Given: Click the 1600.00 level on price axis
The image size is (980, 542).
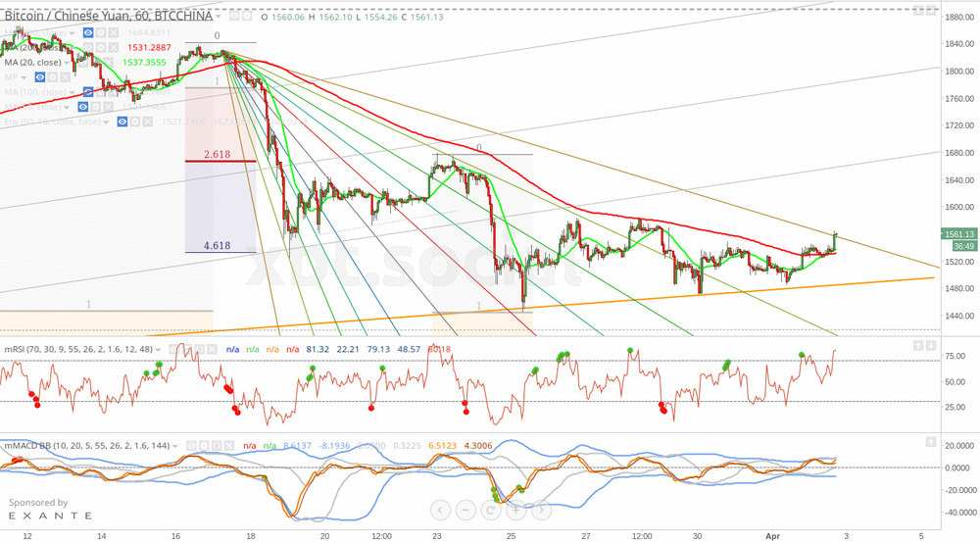Looking at the screenshot, I should pyautogui.click(x=959, y=207).
